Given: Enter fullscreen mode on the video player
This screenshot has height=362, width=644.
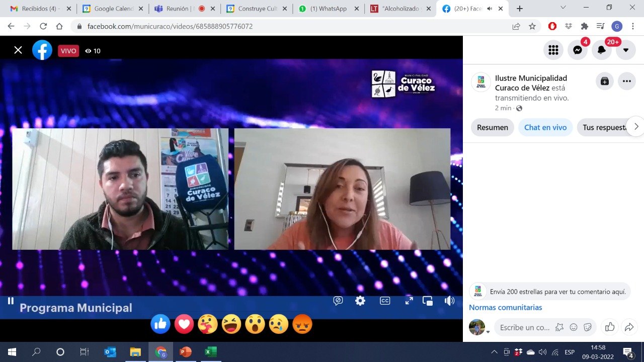Looking at the screenshot, I should pos(409,300).
